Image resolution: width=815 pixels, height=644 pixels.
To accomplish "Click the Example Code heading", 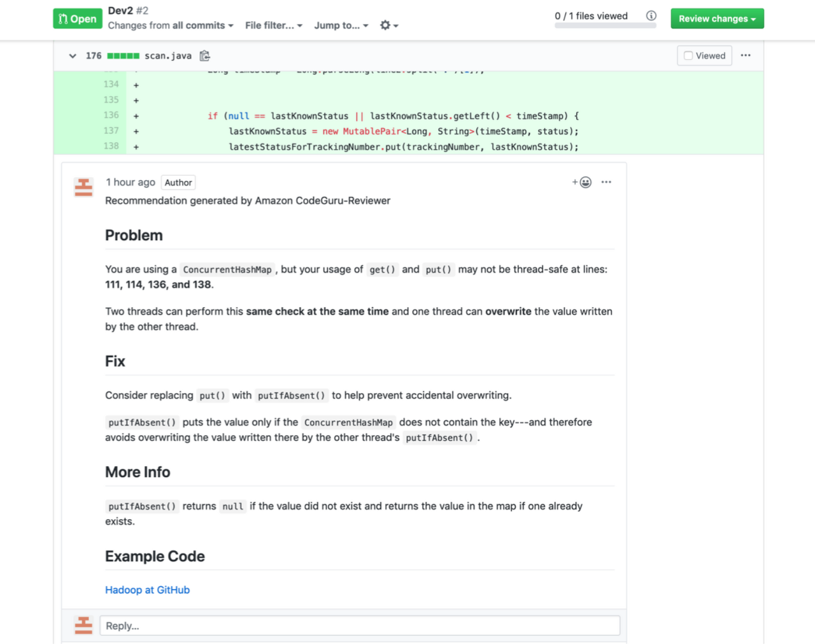I will coord(155,556).
